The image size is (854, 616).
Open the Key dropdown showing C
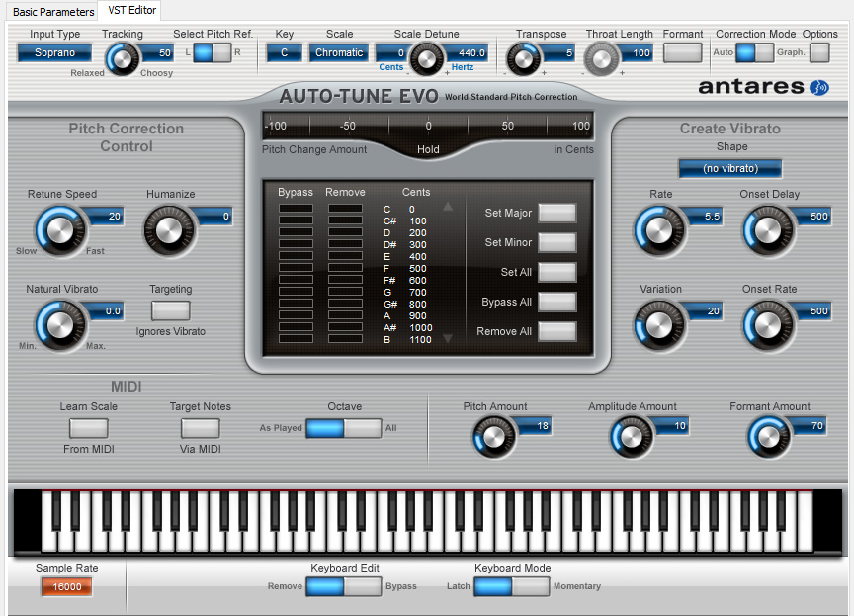(284, 52)
